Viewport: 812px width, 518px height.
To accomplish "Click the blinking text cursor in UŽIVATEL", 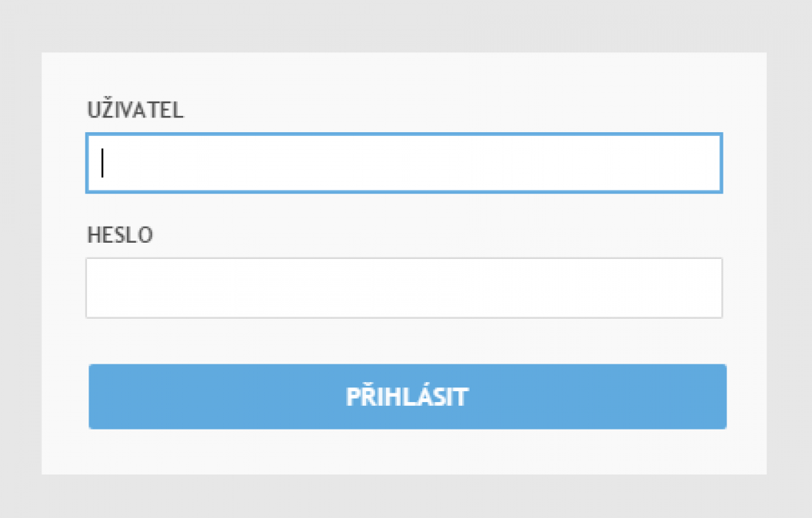I will pyautogui.click(x=103, y=163).
